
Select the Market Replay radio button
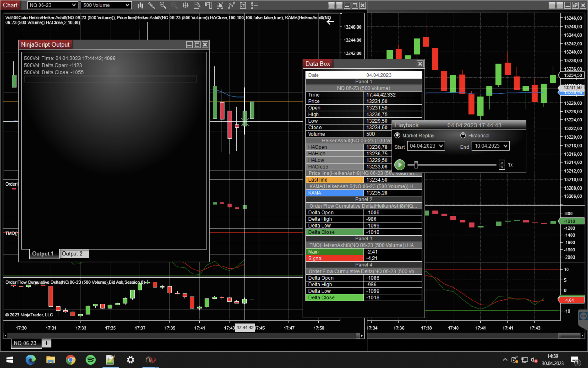(398, 136)
